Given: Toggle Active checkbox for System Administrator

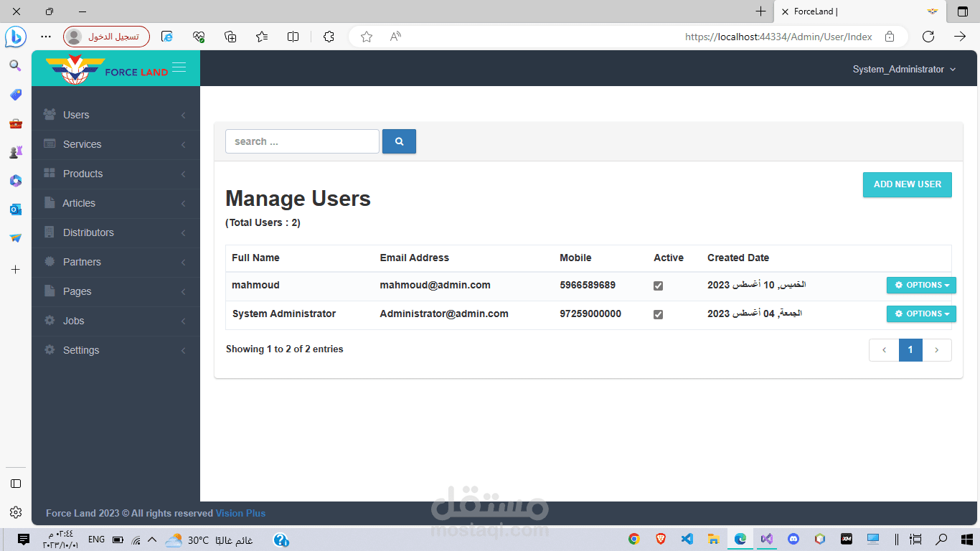Looking at the screenshot, I should (x=658, y=314).
